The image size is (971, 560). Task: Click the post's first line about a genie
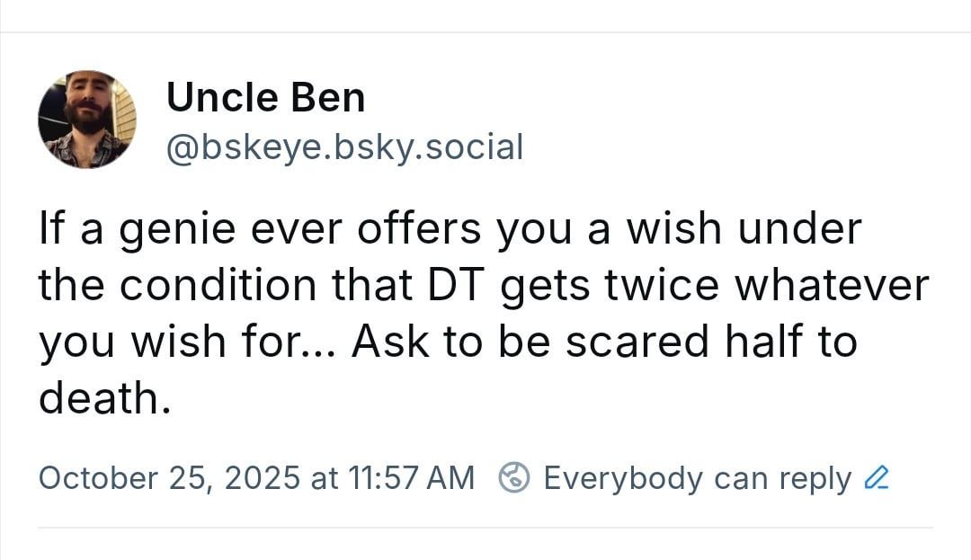coord(450,230)
